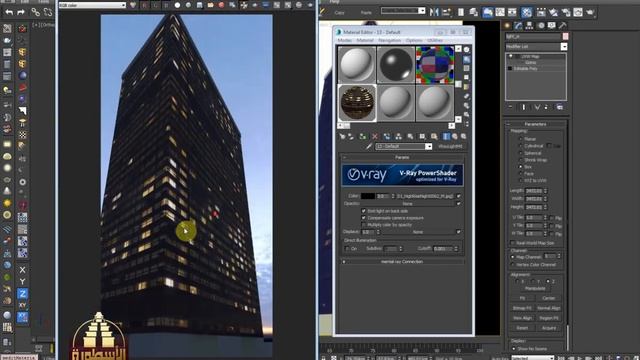
Task: Open the Utilities hammer tab
Action: [563, 25]
